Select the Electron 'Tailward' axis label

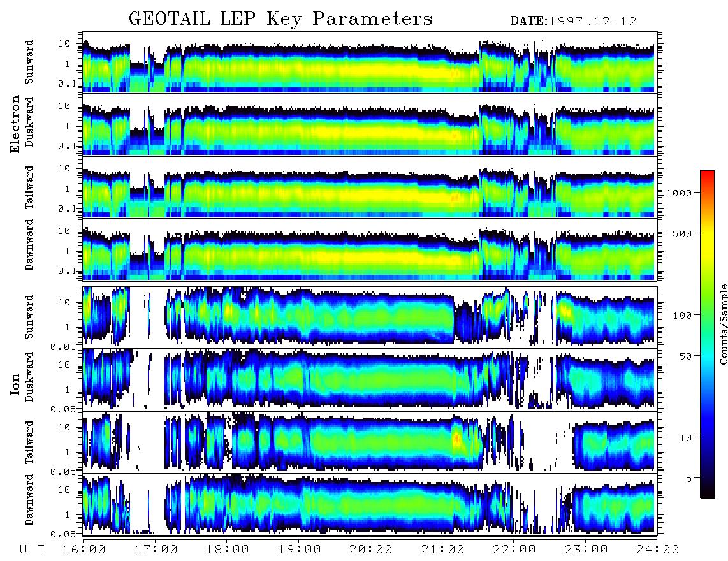[x=29, y=187]
